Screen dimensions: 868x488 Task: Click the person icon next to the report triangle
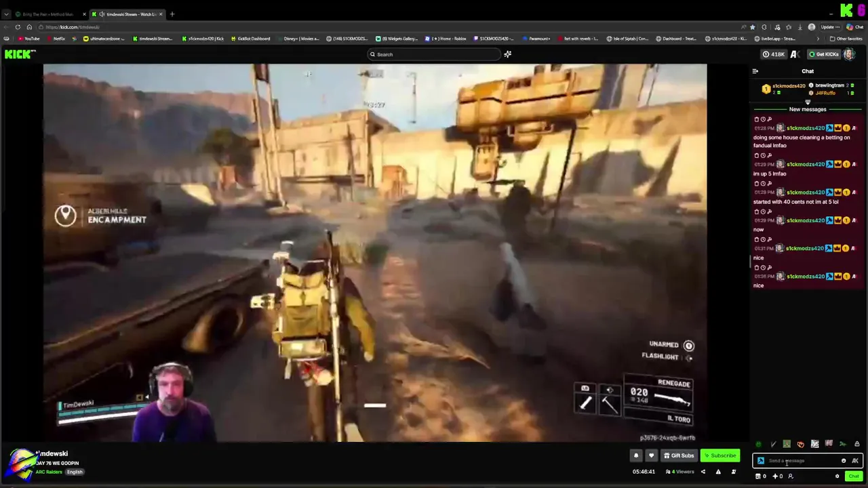733,472
